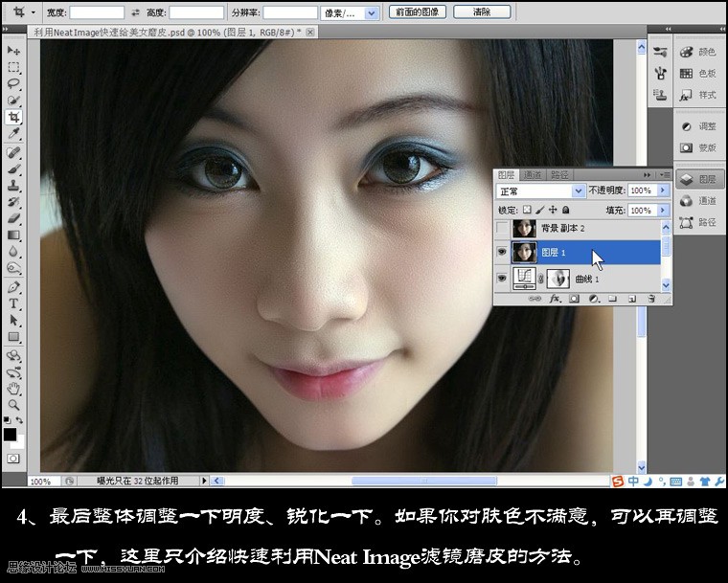Select the Path Selection tool
728x583 pixels.
tap(13, 321)
